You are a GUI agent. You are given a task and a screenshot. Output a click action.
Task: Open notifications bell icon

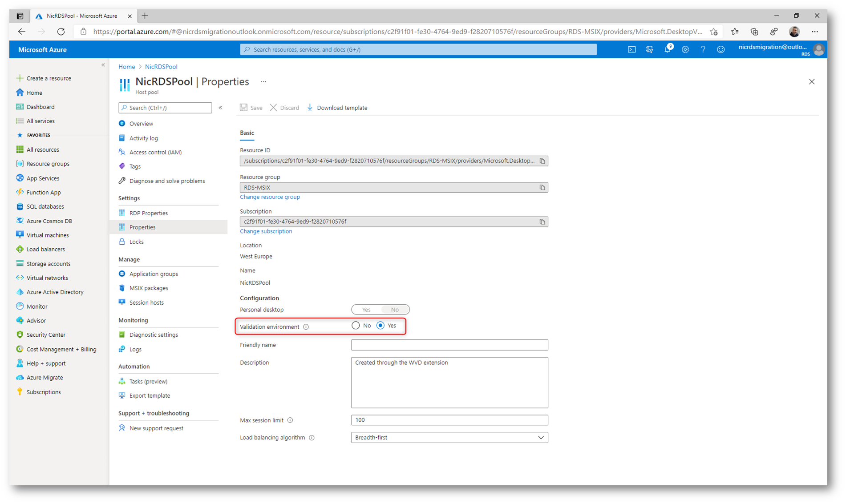tap(668, 49)
